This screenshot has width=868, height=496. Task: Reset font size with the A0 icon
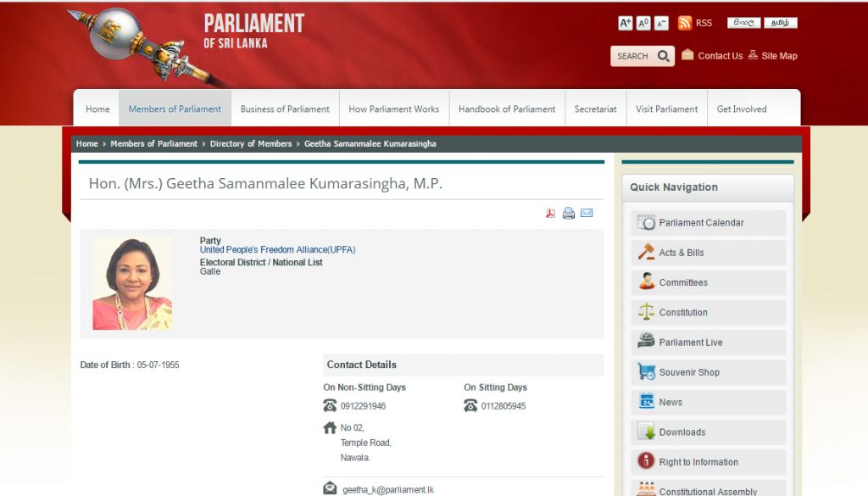click(643, 23)
